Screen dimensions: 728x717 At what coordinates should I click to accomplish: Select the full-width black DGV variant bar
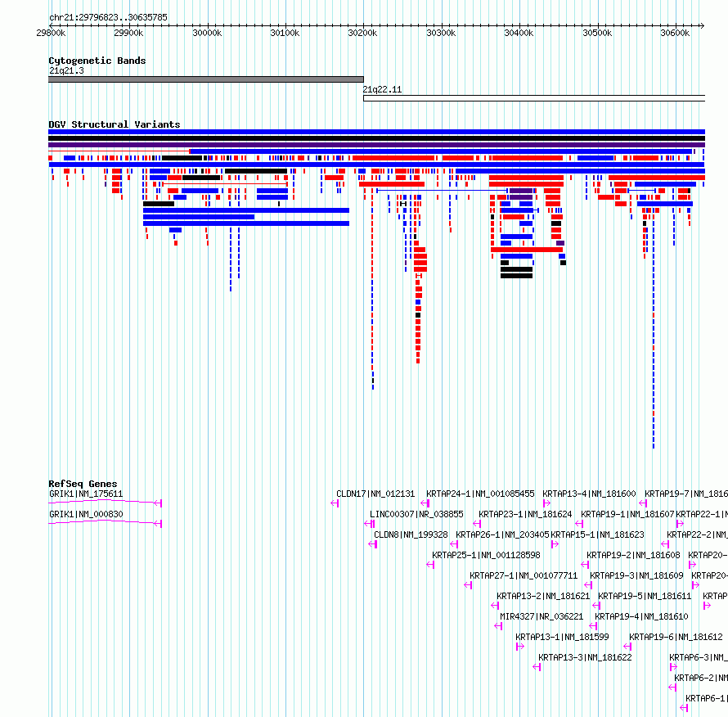[376, 138]
